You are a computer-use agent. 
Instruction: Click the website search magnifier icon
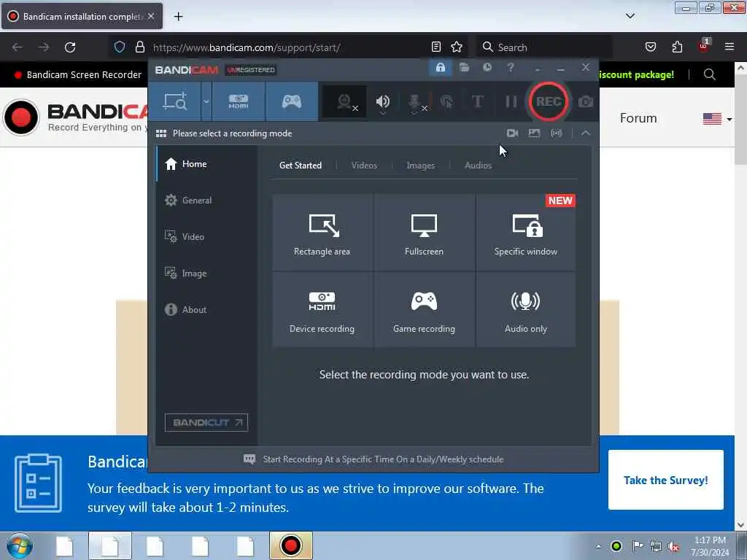point(709,75)
